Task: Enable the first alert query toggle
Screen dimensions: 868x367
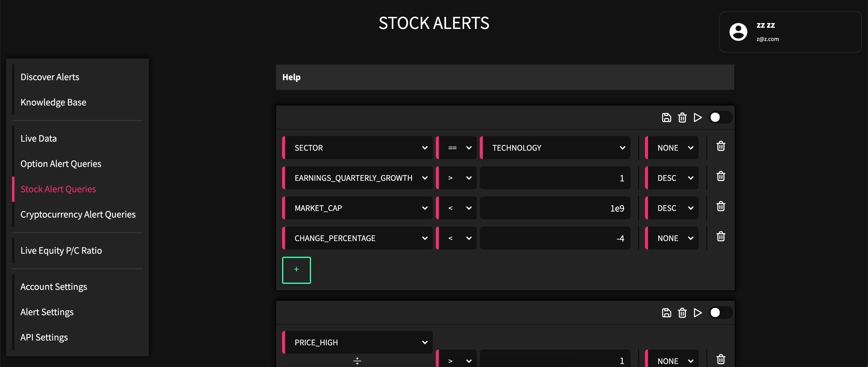Action: pyautogui.click(x=720, y=117)
